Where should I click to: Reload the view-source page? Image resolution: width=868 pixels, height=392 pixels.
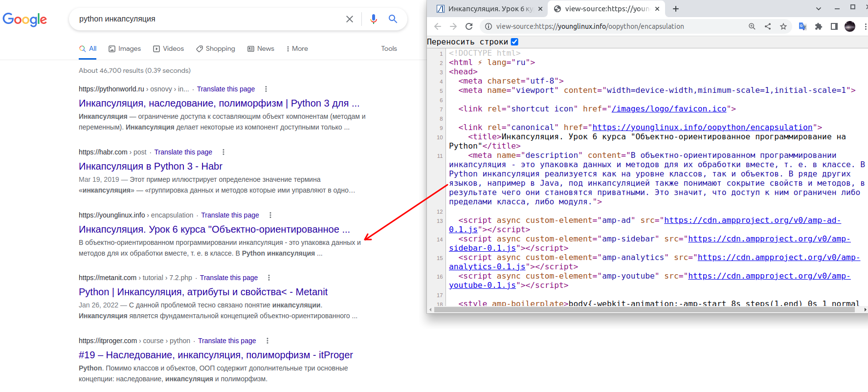[469, 26]
